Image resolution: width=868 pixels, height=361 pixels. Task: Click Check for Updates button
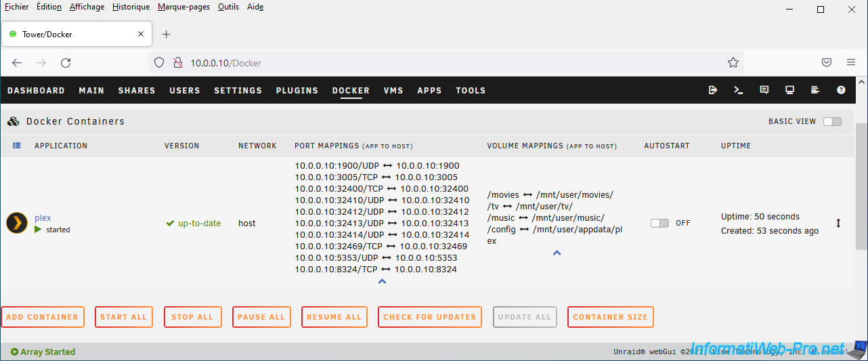(429, 317)
